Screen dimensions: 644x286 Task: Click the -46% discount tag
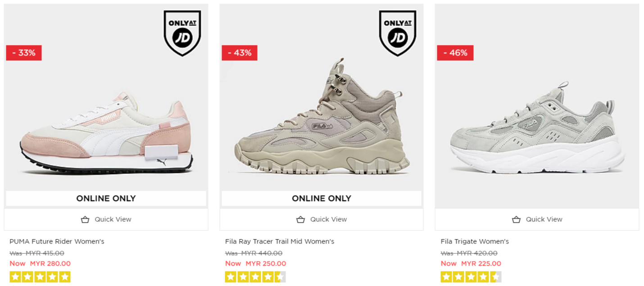[x=455, y=53]
